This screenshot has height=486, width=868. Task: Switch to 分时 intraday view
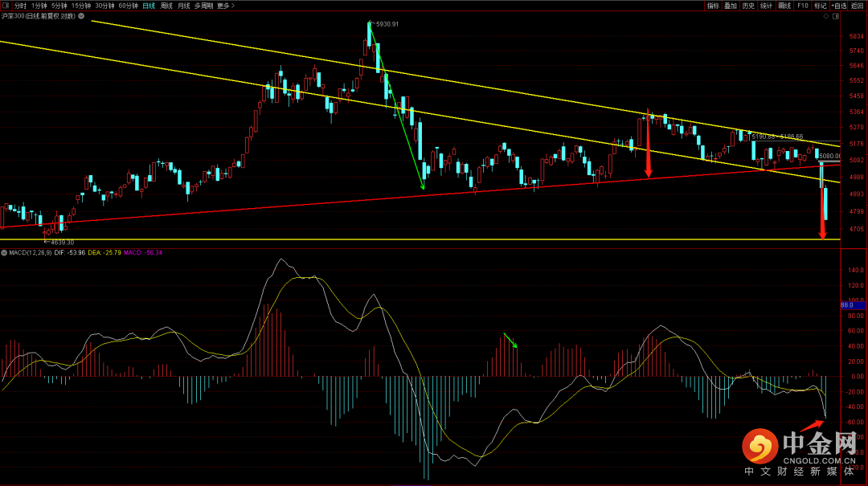20,6
